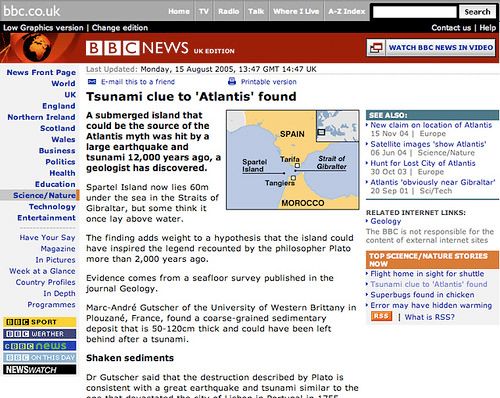Open Radio in the top navigation
The width and height of the screenshot is (500, 398).
[x=229, y=11]
